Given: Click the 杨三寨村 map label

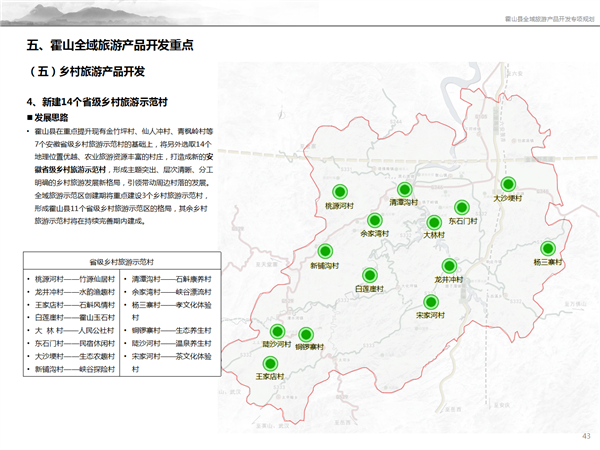Looking at the screenshot, I should (x=548, y=262).
